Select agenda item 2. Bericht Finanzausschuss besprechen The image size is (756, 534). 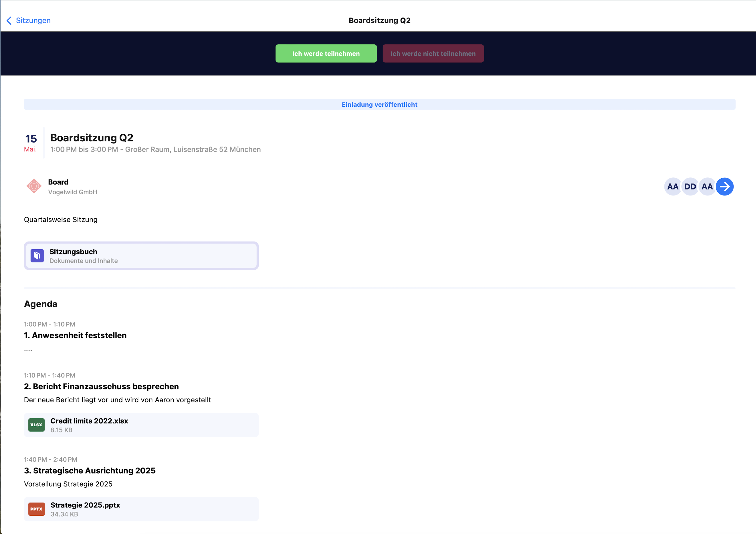(x=101, y=386)
